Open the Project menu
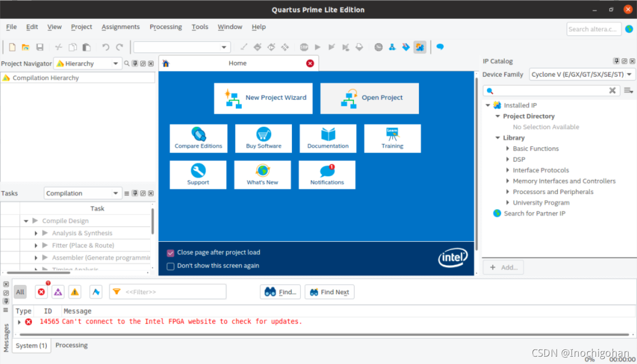 point(81,27)
